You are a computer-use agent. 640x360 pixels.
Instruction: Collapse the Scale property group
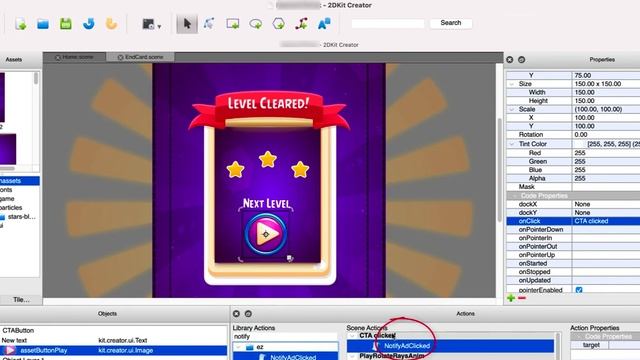click(x=511, y=109)
